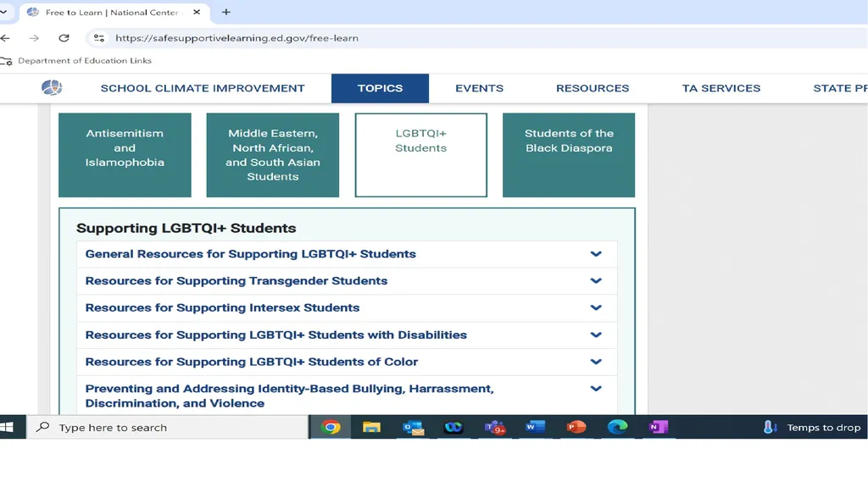Image resolution: width=868 pixels, height=487 pixels.
Task: Open Resources for Supporting Intersex Students link
Action: tap(222, 307)
